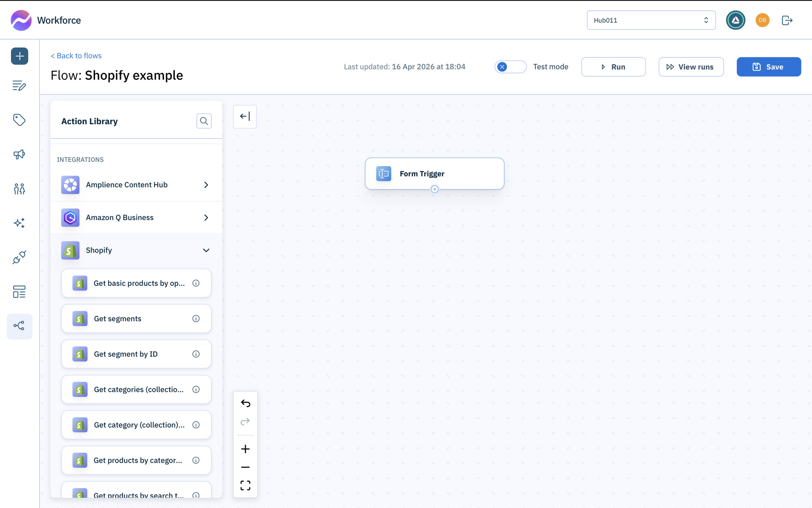The width and height of the screenshot is (812, 508).
Task: Select the AI sparkles icon in the sidebar
Action: [x=19, y=223]
